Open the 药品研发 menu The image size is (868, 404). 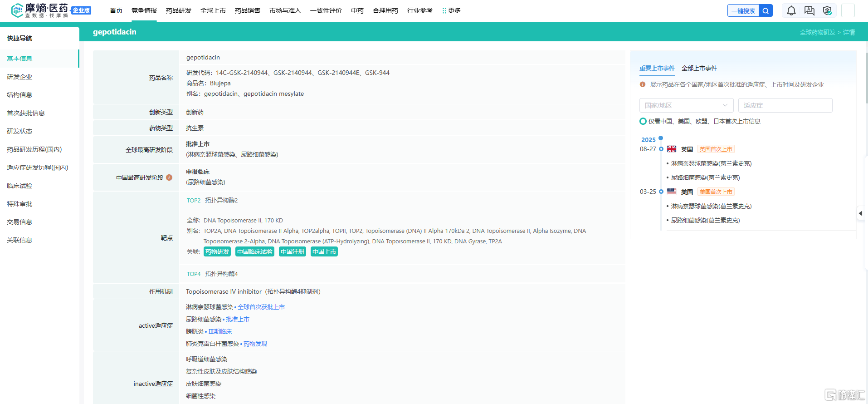coord(179,10)
